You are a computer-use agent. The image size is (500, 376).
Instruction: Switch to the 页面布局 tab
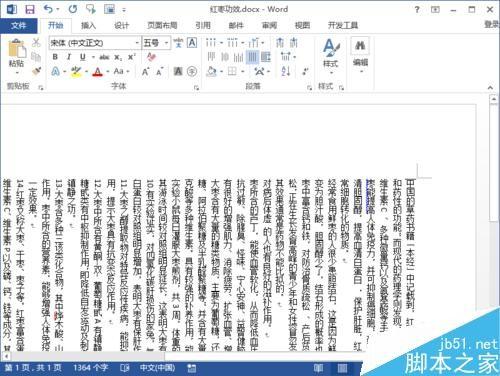click(x=162, y=25)
